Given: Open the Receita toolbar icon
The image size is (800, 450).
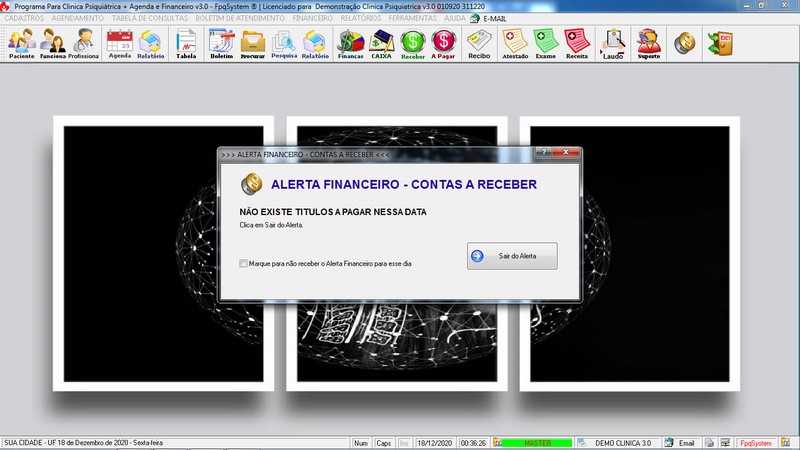Looking at the screenshot, I should 577,44.
